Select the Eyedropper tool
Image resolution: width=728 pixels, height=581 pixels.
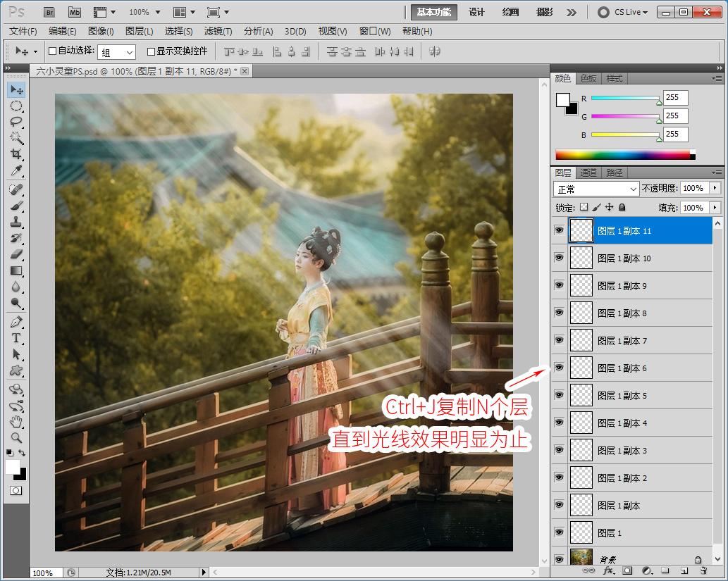tap(16, 170)
